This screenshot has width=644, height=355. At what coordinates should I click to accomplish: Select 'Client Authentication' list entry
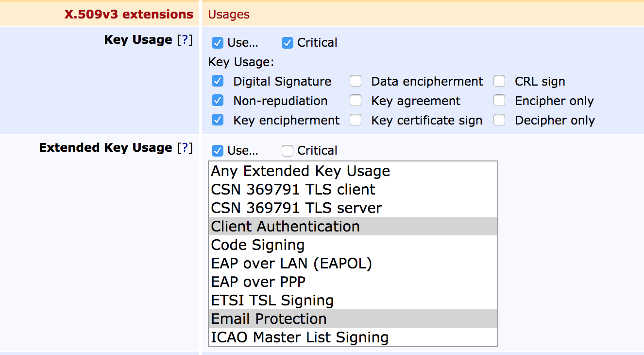tap(286, 227)
